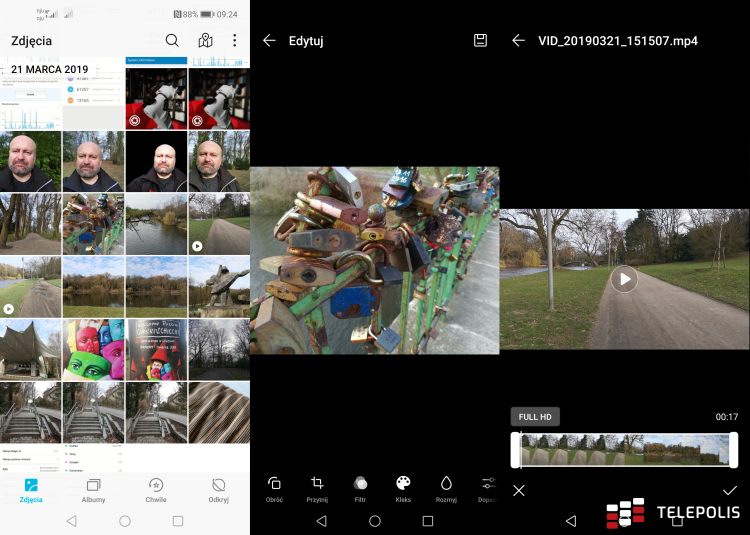This screenshot has width=750, height=535.
Task: Open the map view icon
Action: [205, 41]
